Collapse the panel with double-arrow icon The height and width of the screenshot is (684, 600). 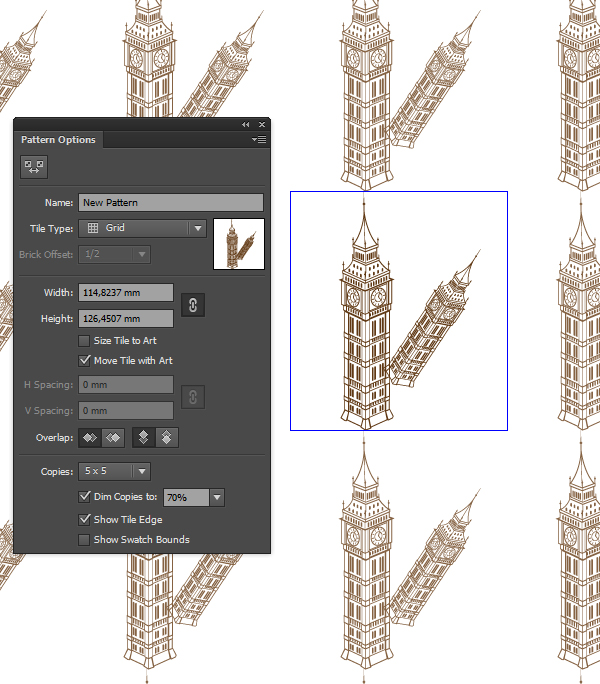[246, 125]
